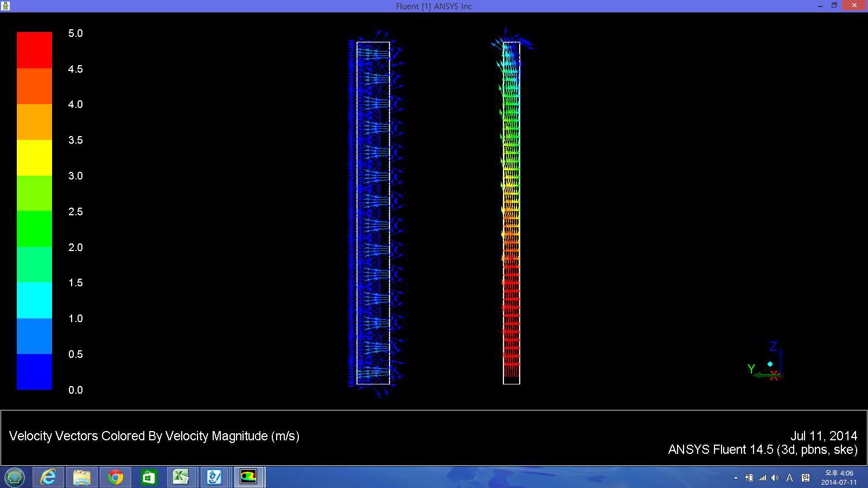Open the Hangul word processor taskbar icon
868x488 pixels.
215,477
